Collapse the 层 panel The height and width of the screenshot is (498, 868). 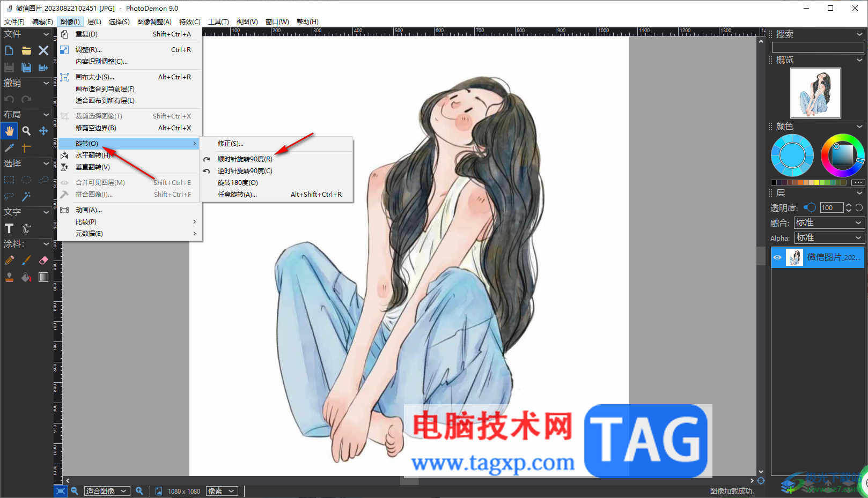859,193
